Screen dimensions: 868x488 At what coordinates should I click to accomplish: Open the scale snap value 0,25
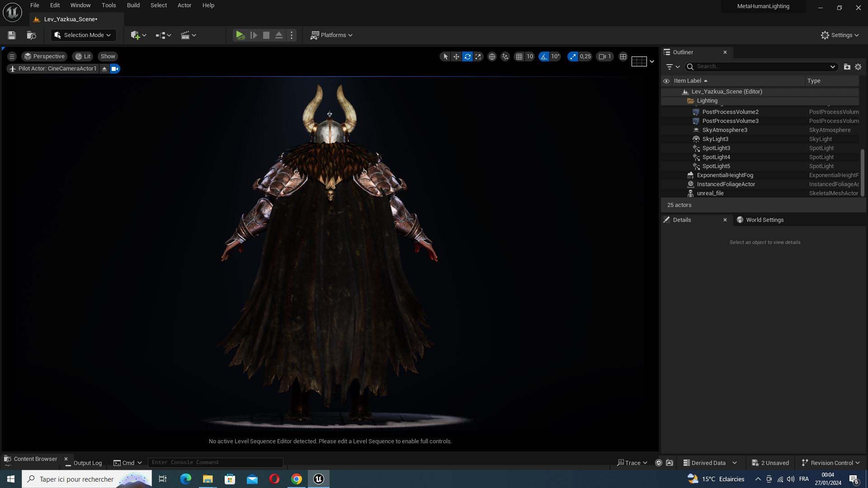tap(585, 56)
